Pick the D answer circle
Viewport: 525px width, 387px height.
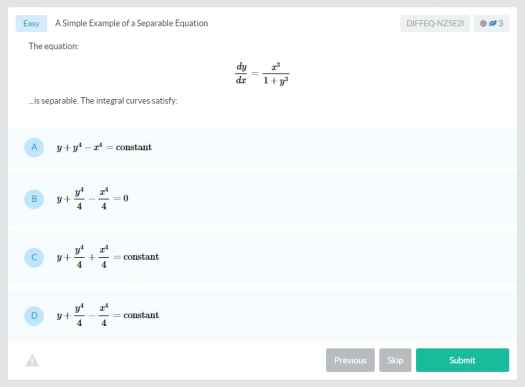(x=34, y=316)
